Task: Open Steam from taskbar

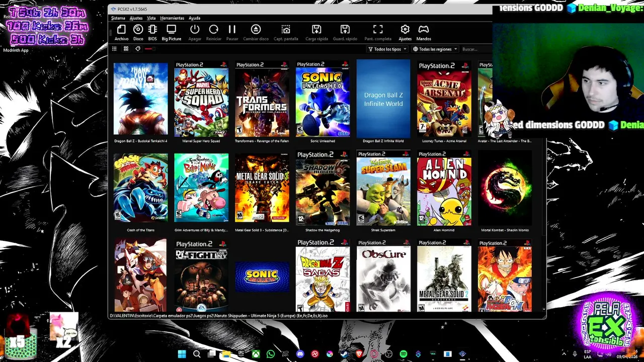Action: [x=345, y=354]
